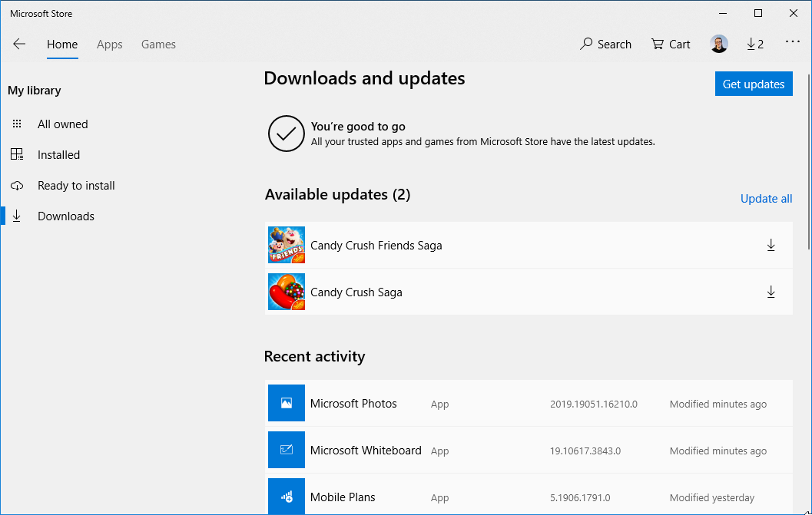Select All owned in My library
812x515 pixels.
pos(63,124)
